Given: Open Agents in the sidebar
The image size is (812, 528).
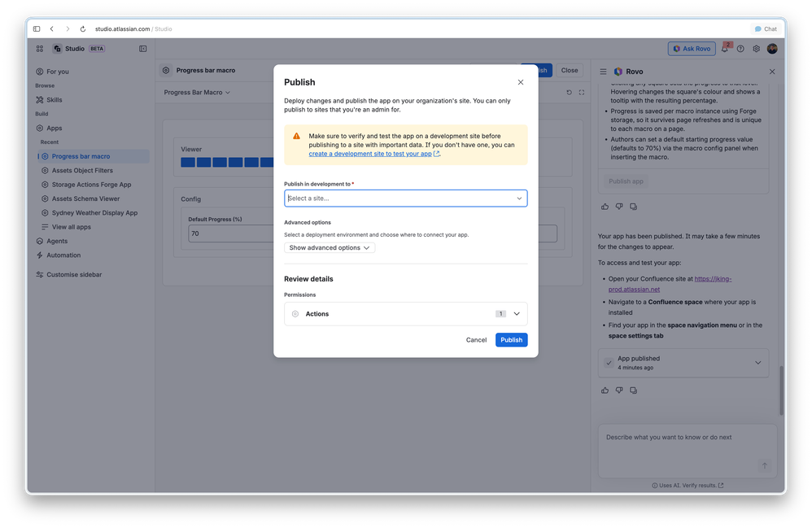Looking at the screenshot, I should (x=57, y=242).
